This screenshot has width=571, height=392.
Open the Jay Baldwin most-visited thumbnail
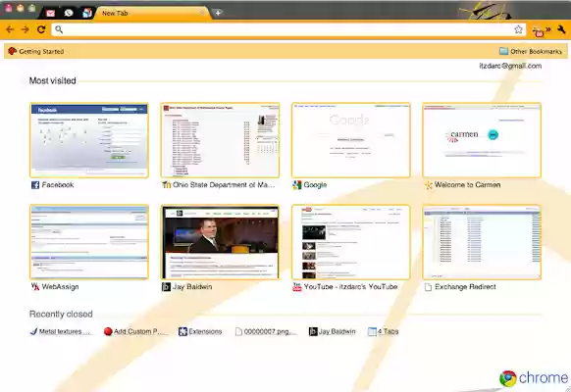click(x=221, y=242)
